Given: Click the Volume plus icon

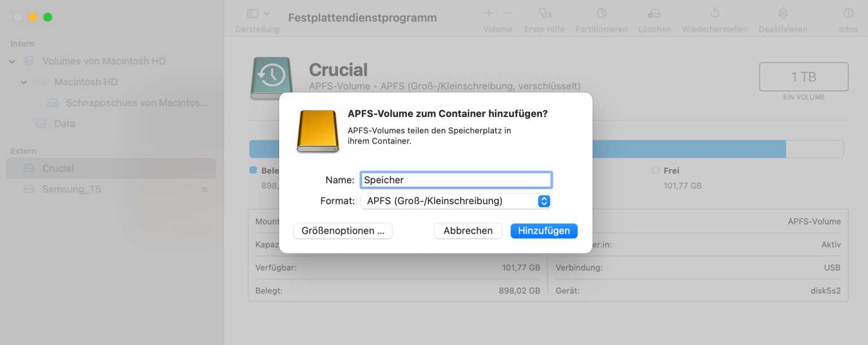Looking at the screenshot, I should point(488,12).
